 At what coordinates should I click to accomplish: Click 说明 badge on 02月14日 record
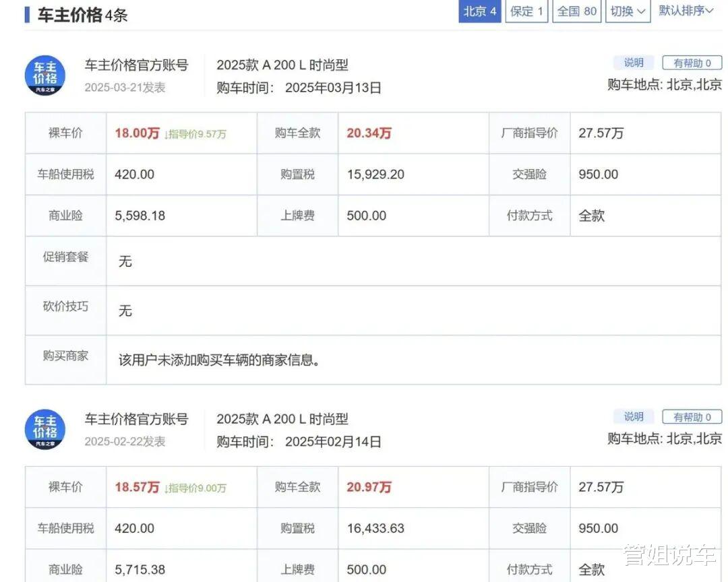click(x=633, y=417)
